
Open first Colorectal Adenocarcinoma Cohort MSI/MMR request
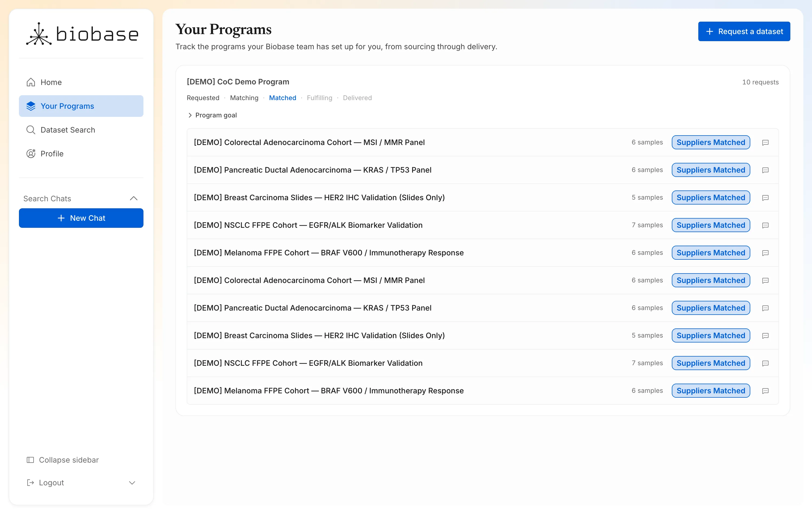pyautogui.click(x=483, y=142)
